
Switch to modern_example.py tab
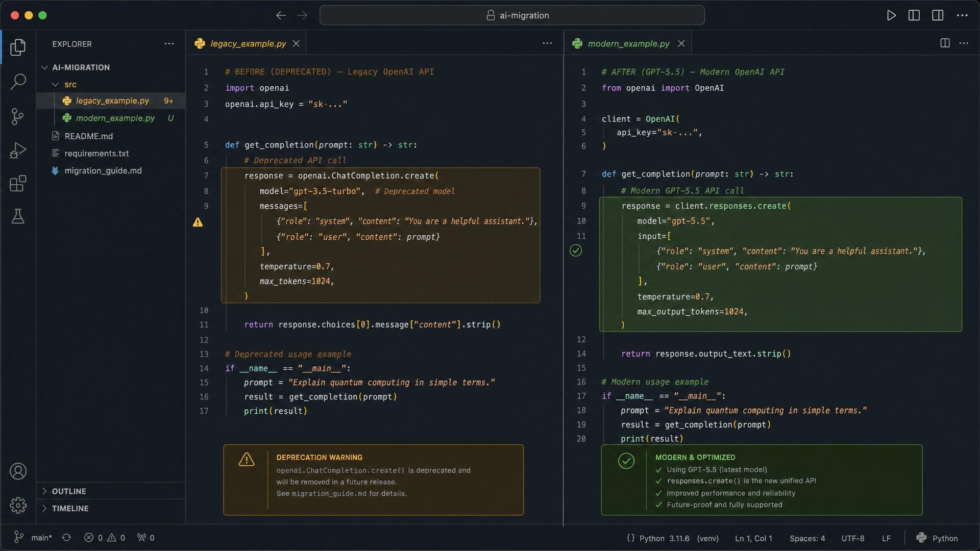point(628,44)
